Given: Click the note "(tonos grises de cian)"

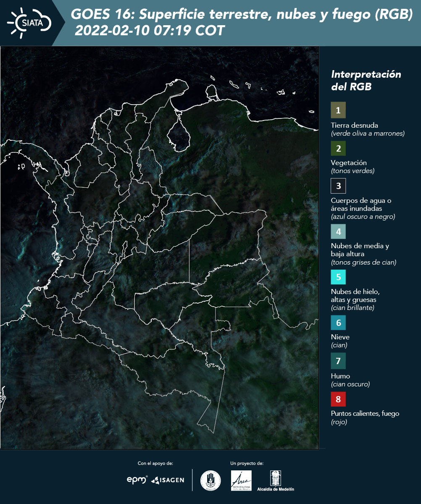Looking at the screenshot, I should 363,262.
